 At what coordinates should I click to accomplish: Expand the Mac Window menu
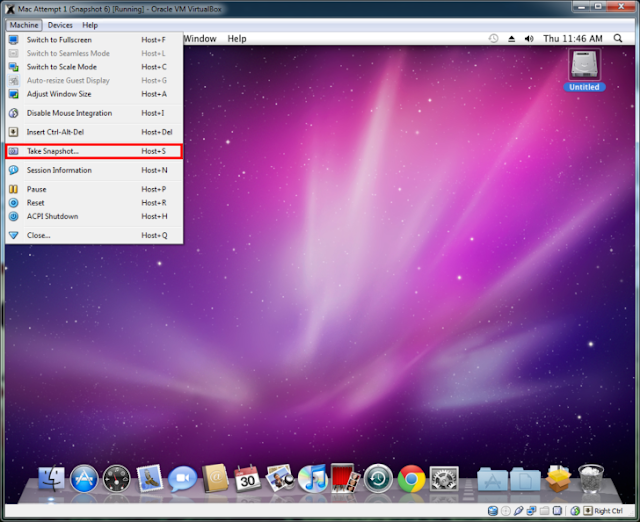[200, 39]
